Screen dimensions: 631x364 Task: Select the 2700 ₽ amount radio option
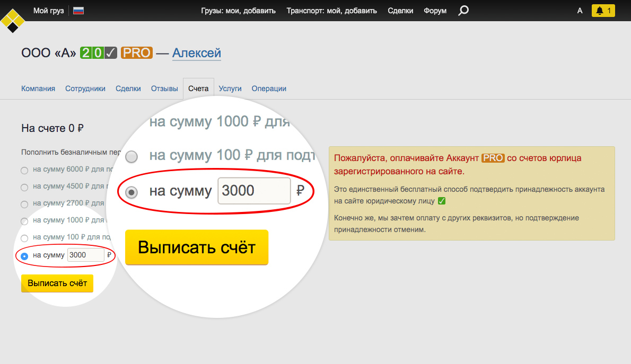pyautogui.click(x=24, y=204)
